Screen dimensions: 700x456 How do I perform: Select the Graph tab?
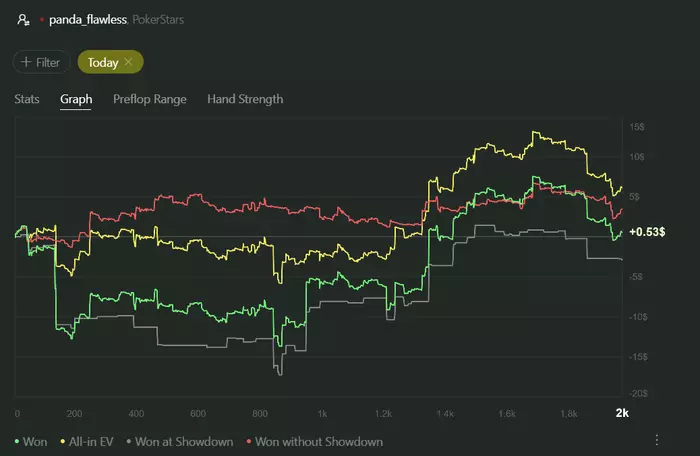point(76,99)
